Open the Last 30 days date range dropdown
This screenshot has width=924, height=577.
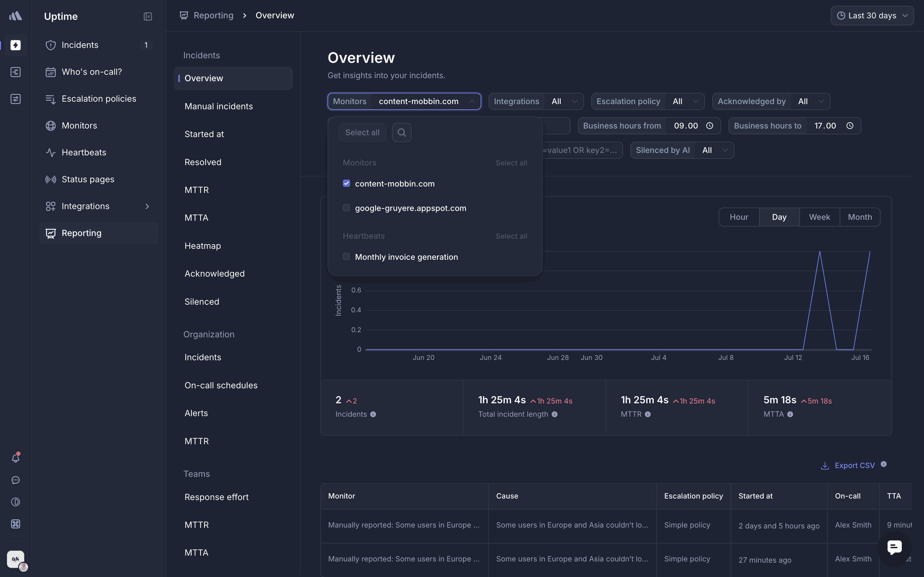click(x=872, y=15)
